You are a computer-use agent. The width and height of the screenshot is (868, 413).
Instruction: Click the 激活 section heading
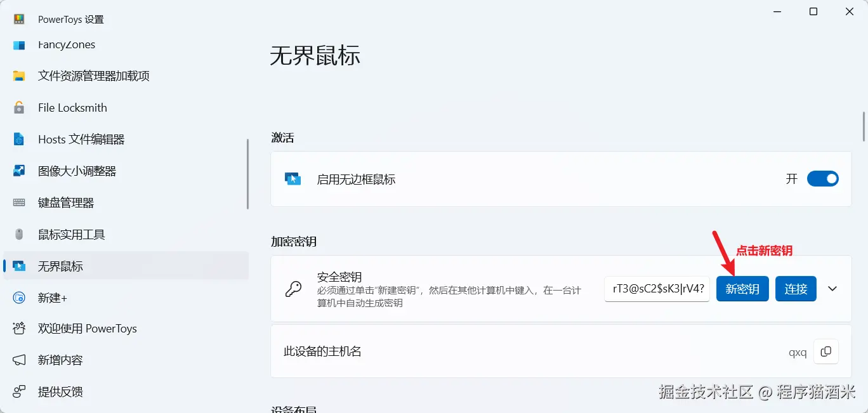tap(282, 138)
